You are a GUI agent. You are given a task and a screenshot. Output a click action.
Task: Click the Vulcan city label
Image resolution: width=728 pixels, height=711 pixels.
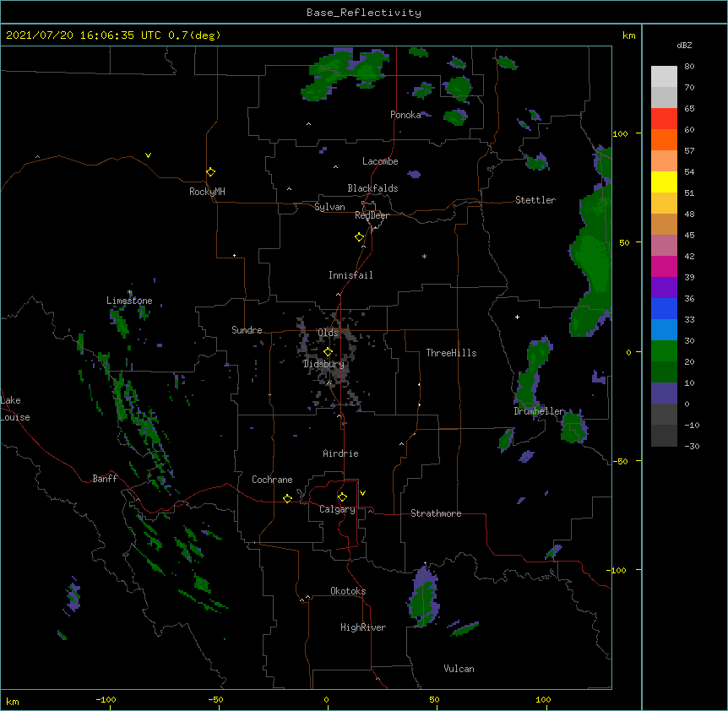(x=459, y=669)
